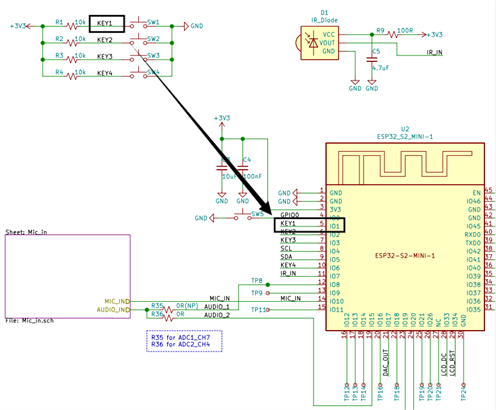
Task: Click the IR_IN net label near D1
Action: click(x=435, y=52)
